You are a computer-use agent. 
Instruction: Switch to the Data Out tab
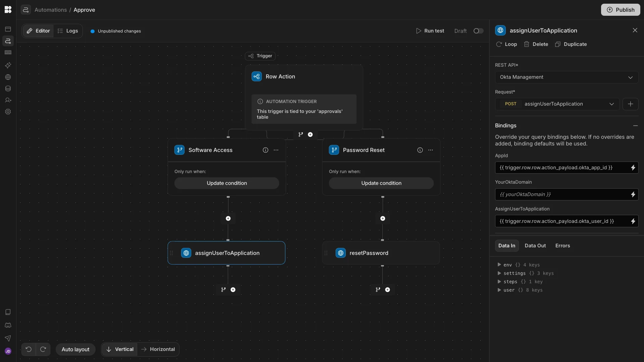coord(535,246)
